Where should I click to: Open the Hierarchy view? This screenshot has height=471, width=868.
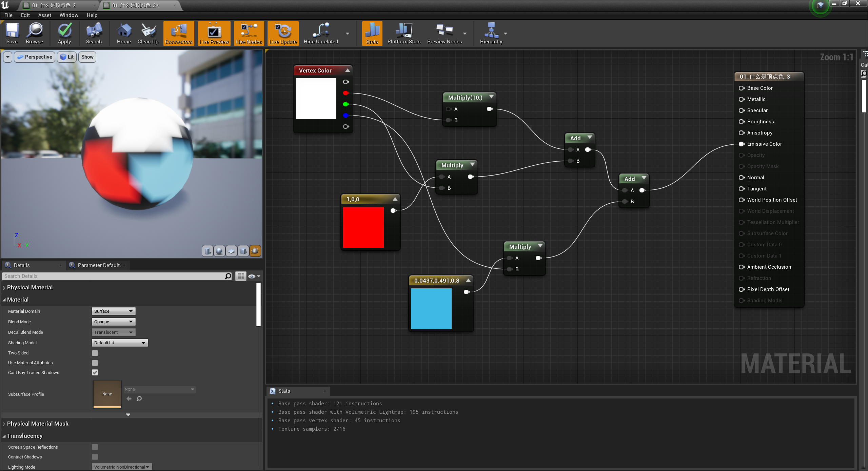pos(492,33)
